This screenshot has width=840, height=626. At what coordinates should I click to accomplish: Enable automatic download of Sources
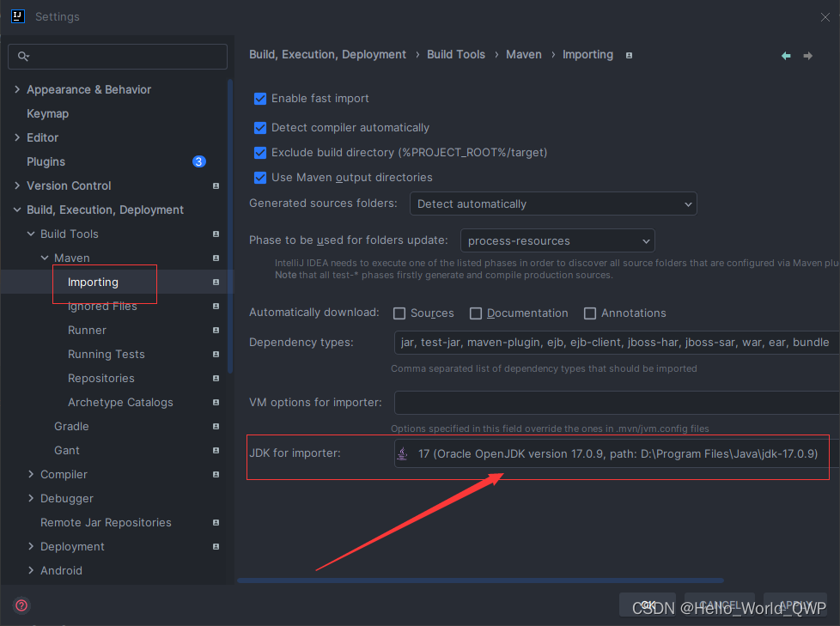pyautogui.click(x=399, y=313)
